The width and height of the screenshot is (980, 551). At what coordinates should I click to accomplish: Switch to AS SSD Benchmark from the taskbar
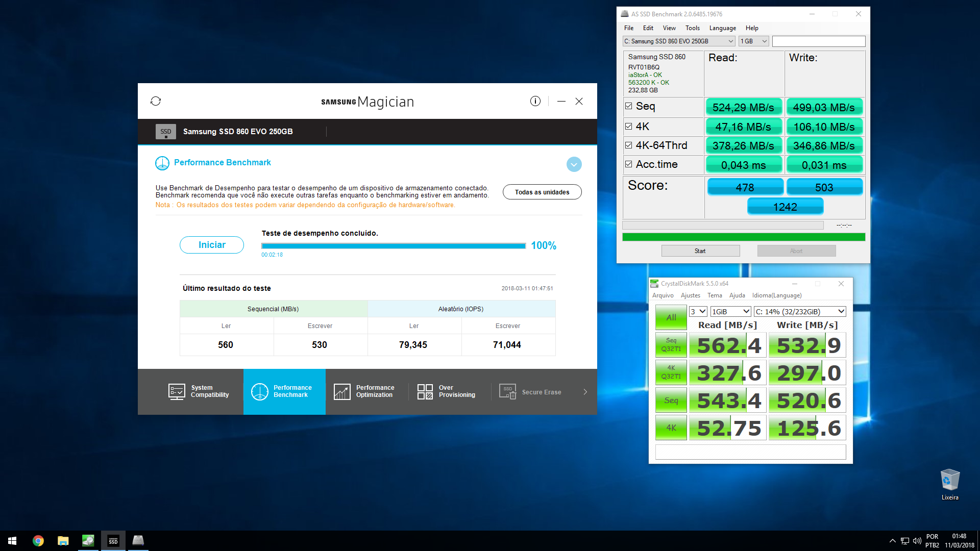138,541
